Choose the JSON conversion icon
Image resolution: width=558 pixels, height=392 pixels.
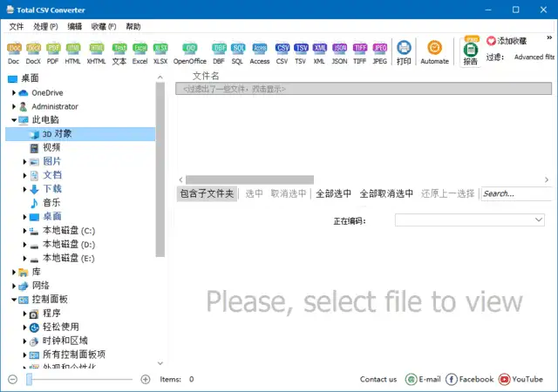(x=340, y=51)
